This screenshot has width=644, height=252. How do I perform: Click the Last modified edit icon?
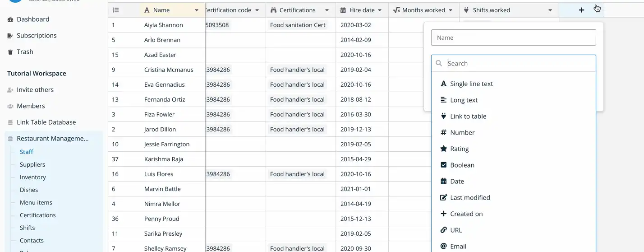tap(443, 198)
